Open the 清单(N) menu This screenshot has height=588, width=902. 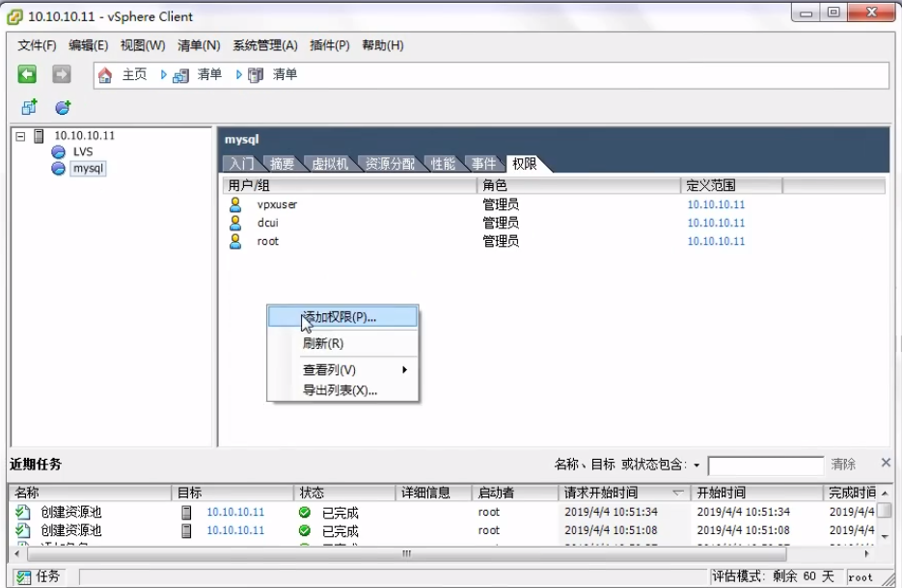point(199,45)
